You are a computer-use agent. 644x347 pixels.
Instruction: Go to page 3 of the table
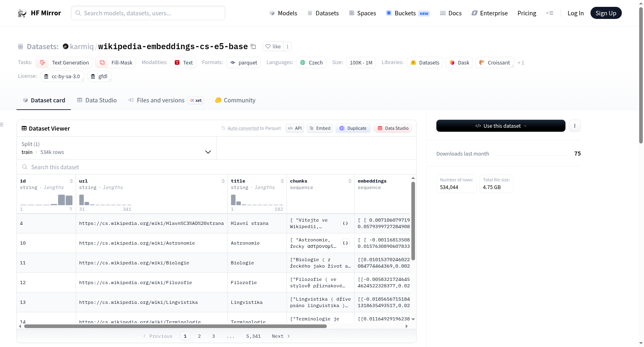[x=213, y=336]
